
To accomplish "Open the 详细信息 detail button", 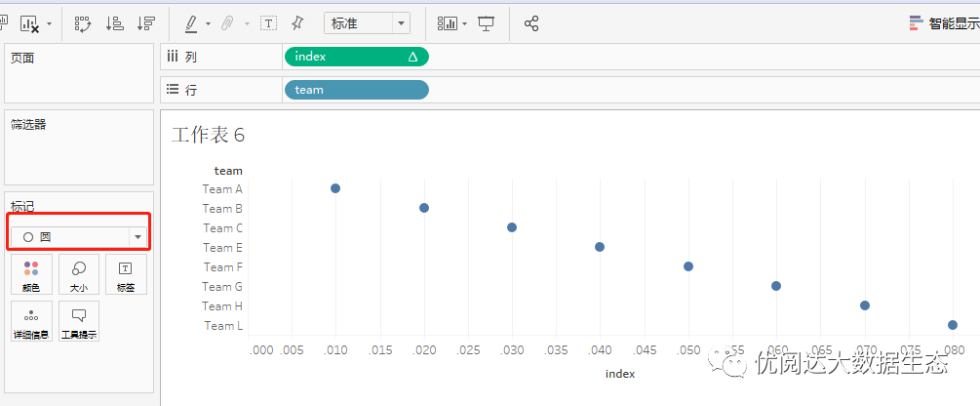I will click(x=31, y=321).
